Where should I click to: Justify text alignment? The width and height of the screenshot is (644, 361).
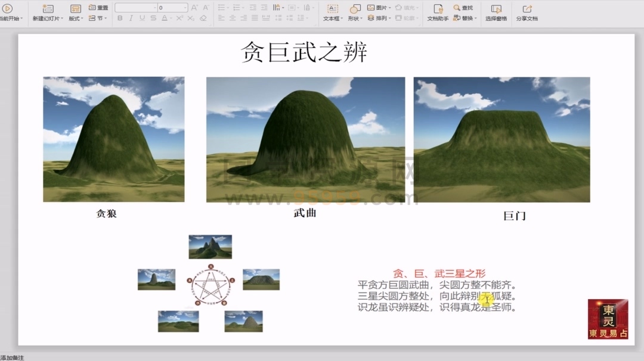pyautogui.click(x=255, y=18)
